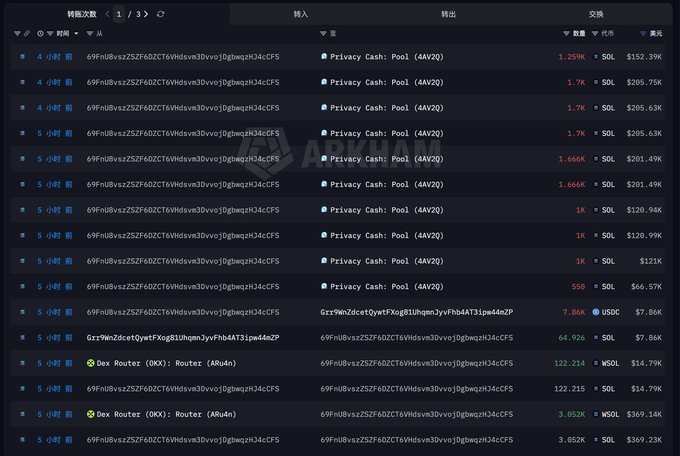Click the amount 1.259K
680x456 pixels.
coord(572,56)
